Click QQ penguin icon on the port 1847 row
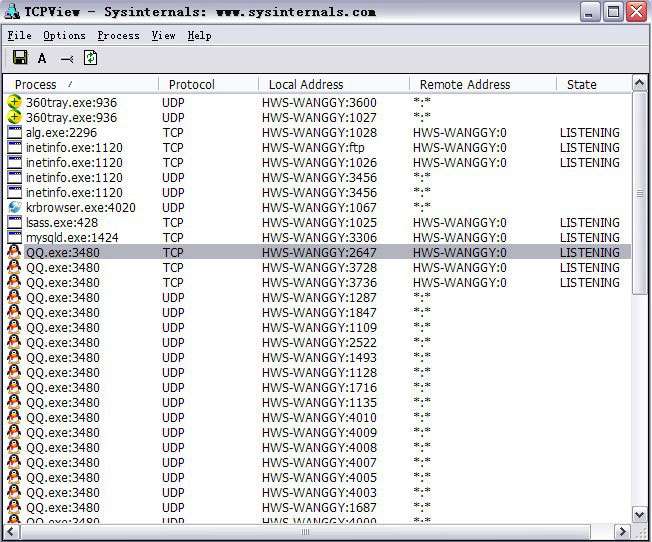This screenshot has width=652, height=542. (14, 312)
